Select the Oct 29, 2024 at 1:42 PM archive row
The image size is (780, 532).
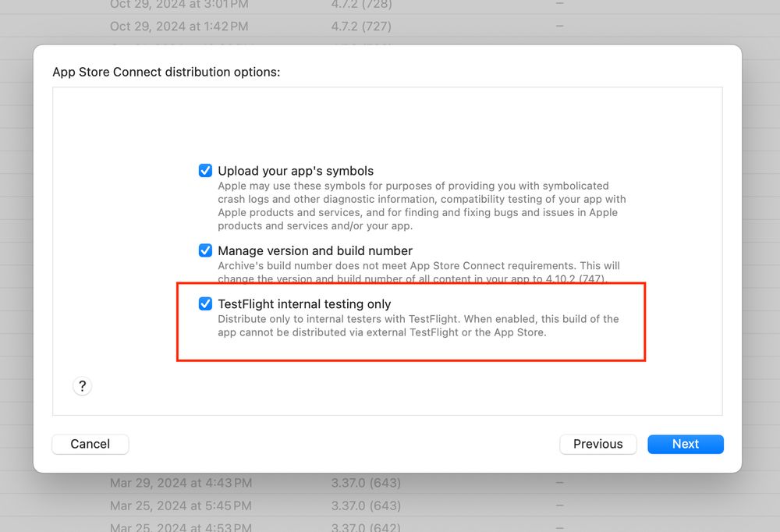[x=390, y=27]
